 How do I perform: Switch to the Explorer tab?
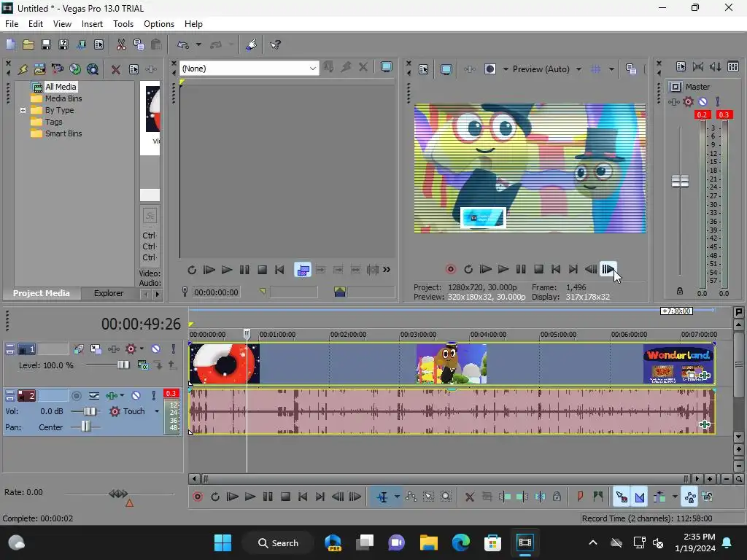(109, 293)
